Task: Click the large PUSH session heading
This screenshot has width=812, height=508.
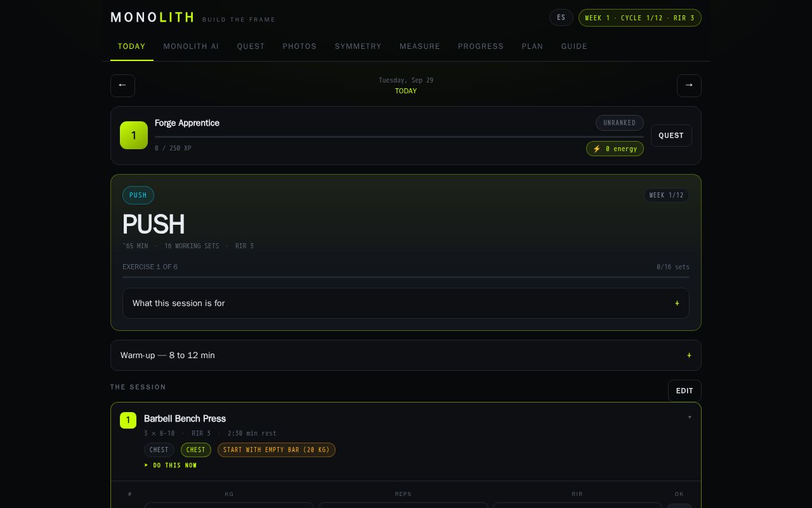Action: coord(154,224)
